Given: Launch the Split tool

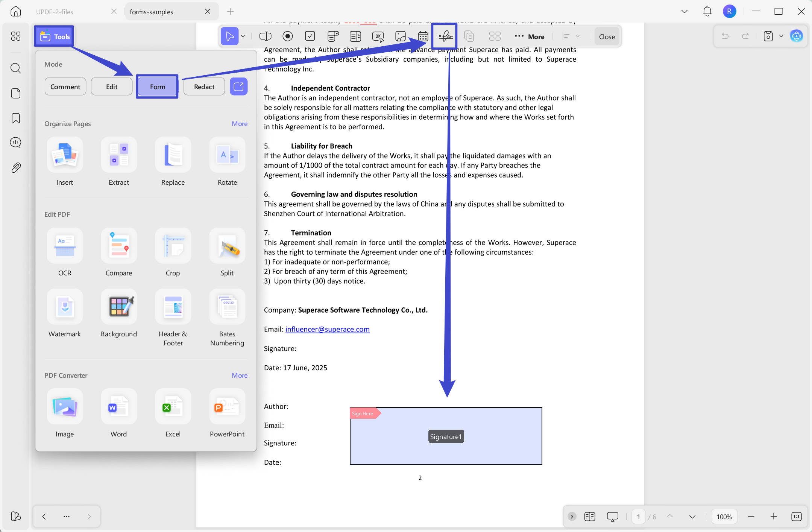Looking at the screenshot, I should (227, 252).
